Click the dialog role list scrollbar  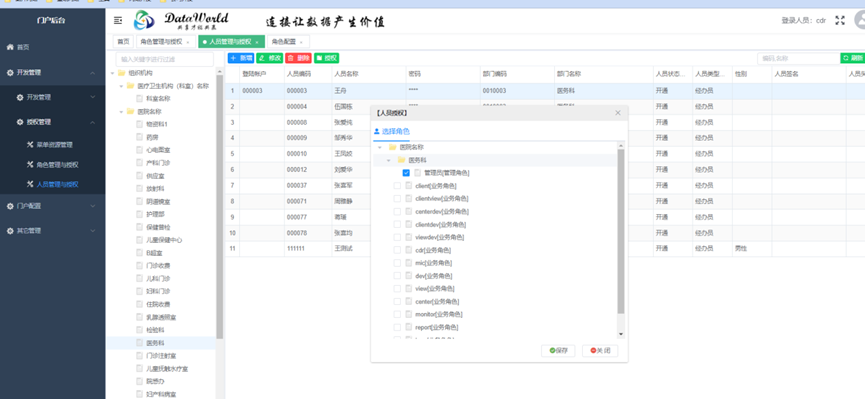pos(621,231)
